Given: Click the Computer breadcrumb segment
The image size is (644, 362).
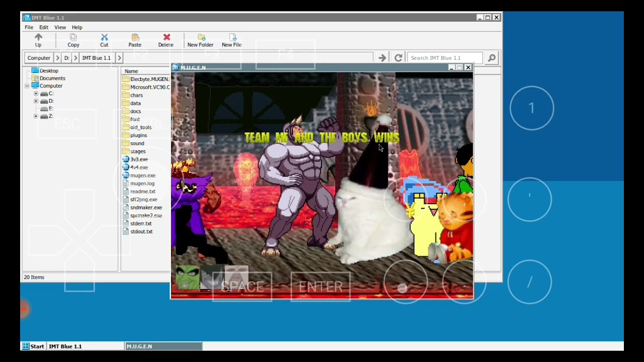Looking at the screenshot, I should [x=39, y=58].
